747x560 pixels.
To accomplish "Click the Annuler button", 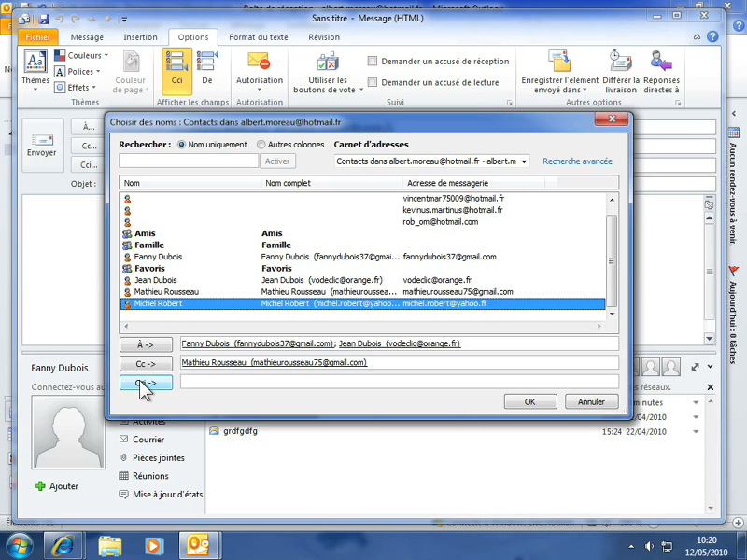I will (591, 402).
